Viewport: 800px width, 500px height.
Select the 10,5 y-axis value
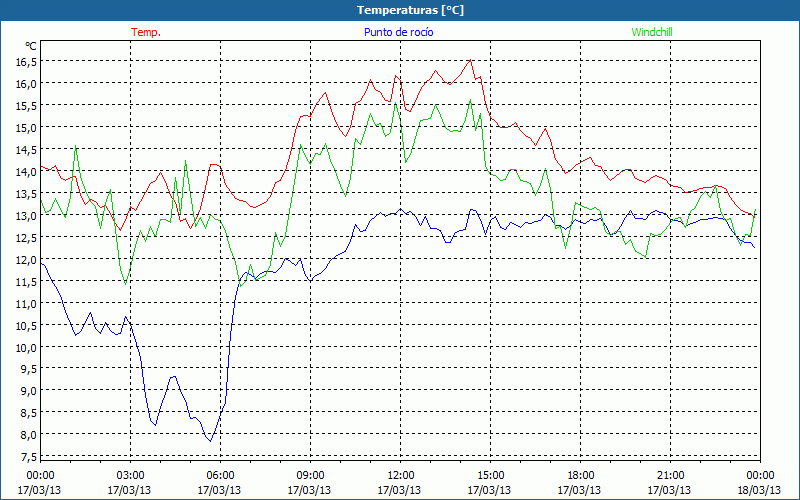[x=27, y=325]
